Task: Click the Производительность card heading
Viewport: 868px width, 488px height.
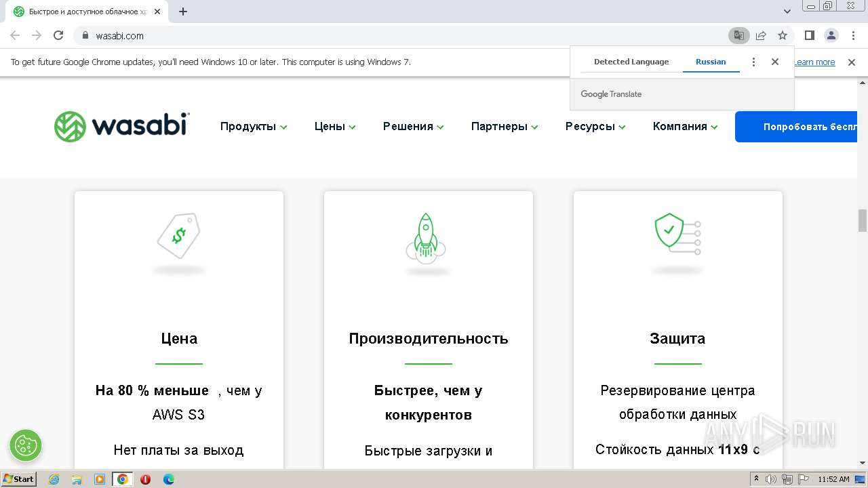Action: (x=429, y=338)
